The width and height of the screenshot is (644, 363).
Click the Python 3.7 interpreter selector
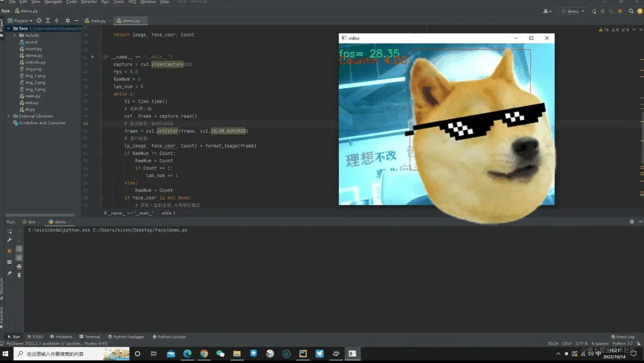[622, 343]
